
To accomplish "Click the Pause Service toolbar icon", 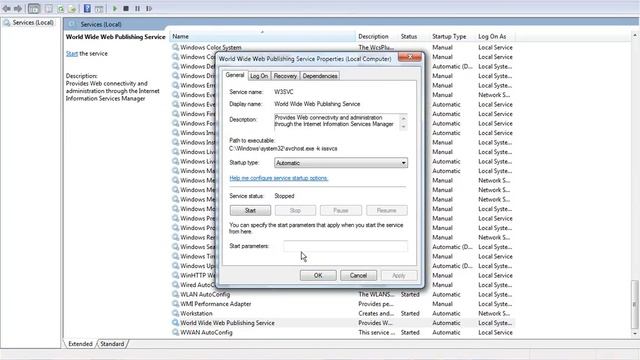I will click(x=138, y=8).
